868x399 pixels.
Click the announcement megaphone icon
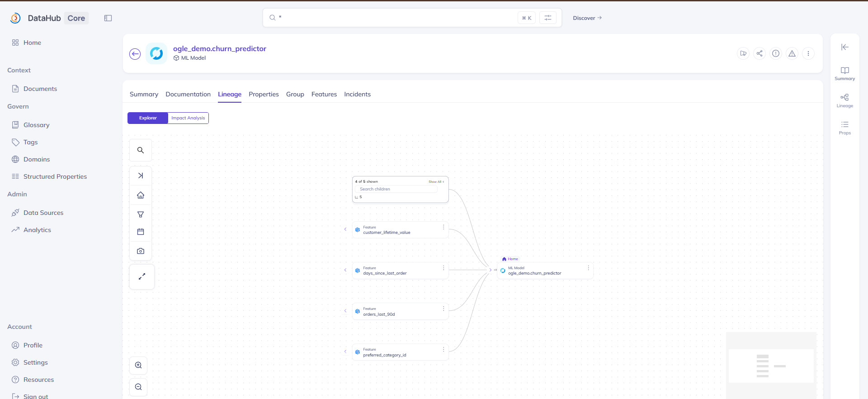(743, 53)
